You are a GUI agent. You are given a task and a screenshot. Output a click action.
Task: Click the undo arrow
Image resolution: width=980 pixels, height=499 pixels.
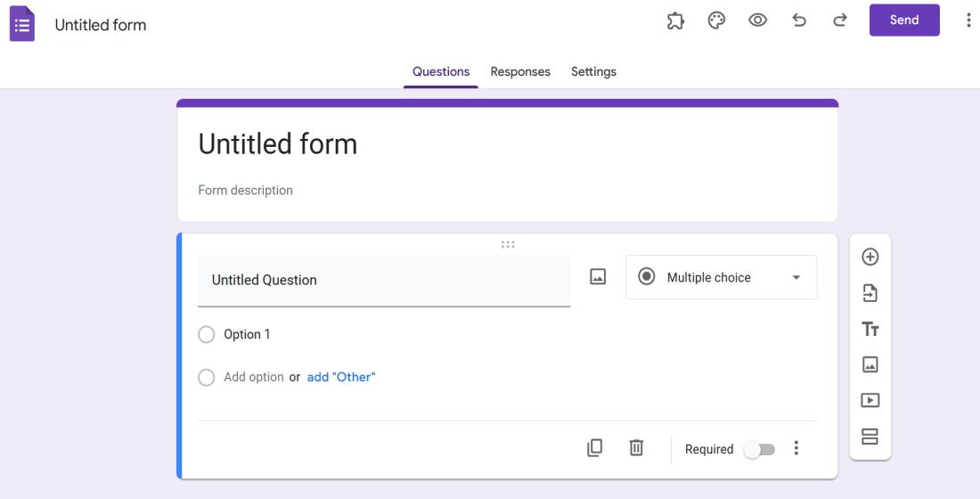tap(799, 20)
